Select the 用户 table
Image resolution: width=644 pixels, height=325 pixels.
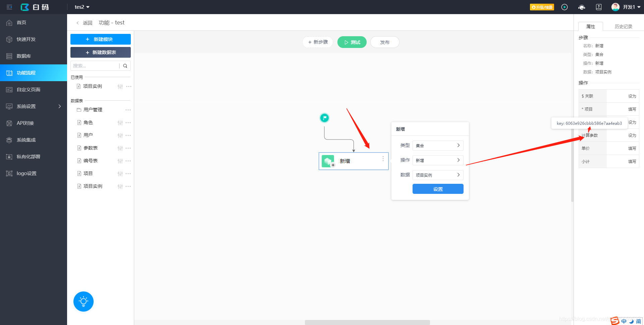coord(88,135)
